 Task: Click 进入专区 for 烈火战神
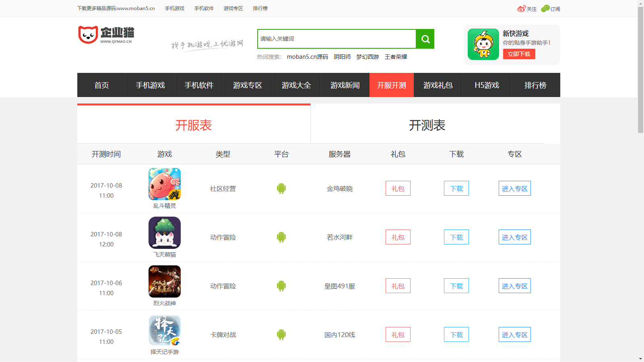(515, 286)
